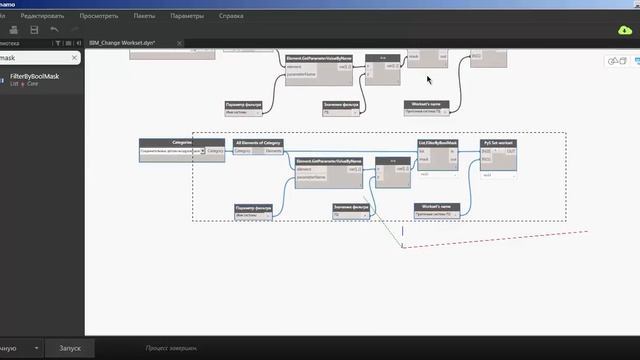Undo the last action
Viewport: 640px width, 360px height.
(x=54, y=29)
